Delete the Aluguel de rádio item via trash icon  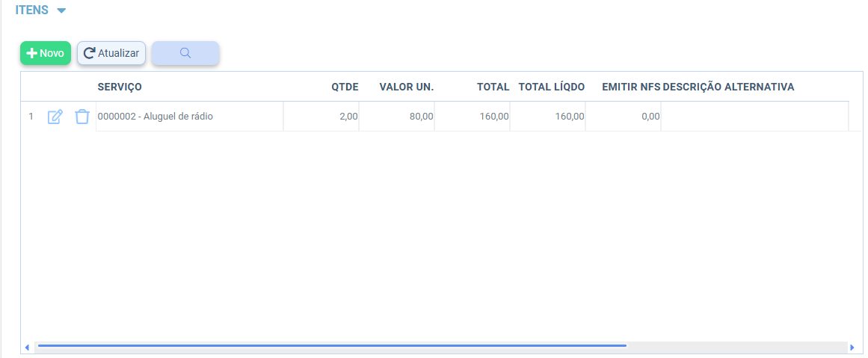click(x=82, y=117)
